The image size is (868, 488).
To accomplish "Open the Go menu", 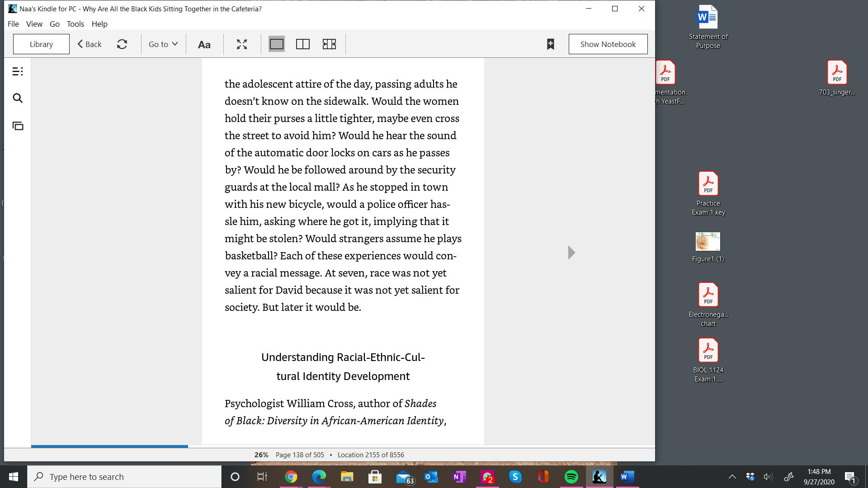I will [55, 24].
